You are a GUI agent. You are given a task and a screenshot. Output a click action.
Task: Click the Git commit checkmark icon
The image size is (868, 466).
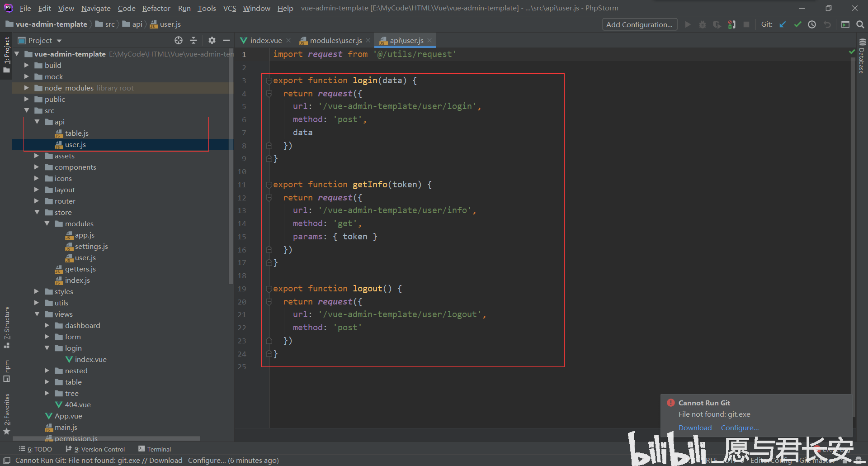click(797, 24)
